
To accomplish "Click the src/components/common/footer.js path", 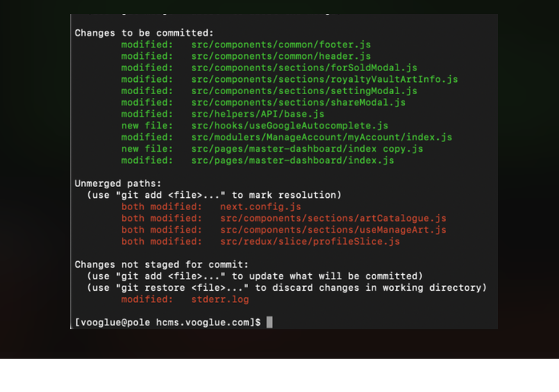I will point(281,45).
